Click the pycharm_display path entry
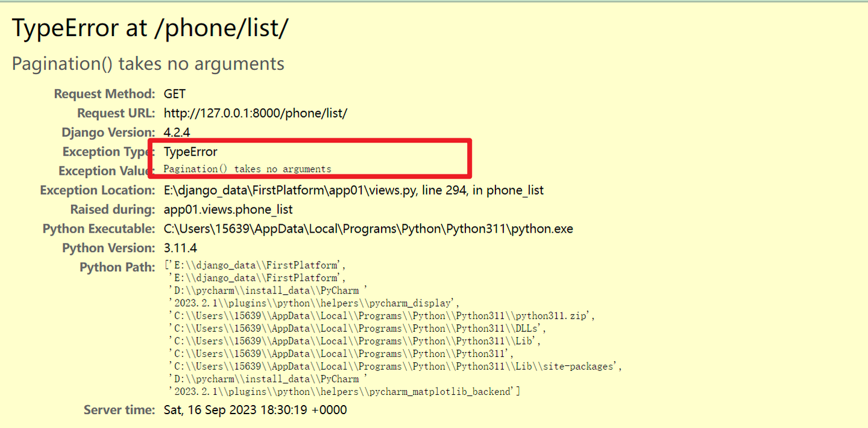The width and height of the screenshot is (868, 428). point(314,303)
